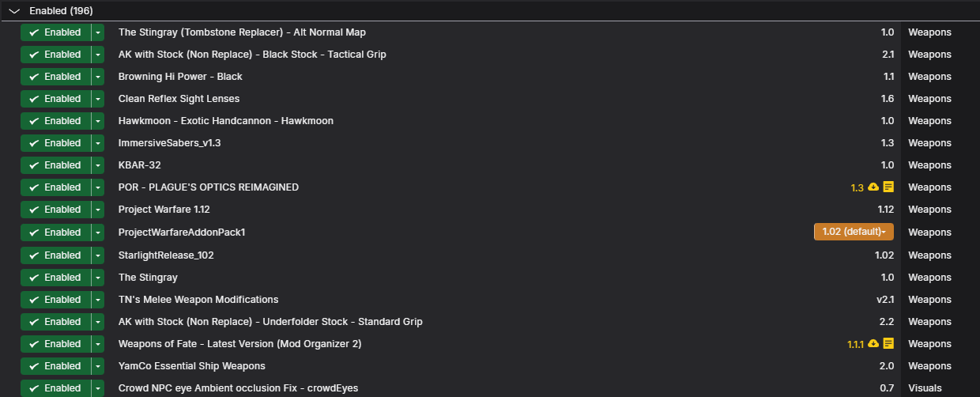Toggle Enabled for Crowd NPC eye Ambient occlusion Fix

click(55, 388)
